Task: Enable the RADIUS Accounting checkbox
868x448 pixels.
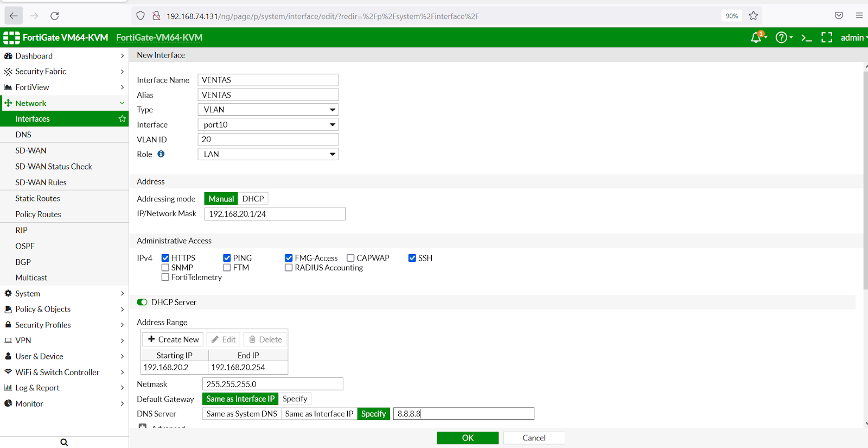Action: (x=289, y=268)
